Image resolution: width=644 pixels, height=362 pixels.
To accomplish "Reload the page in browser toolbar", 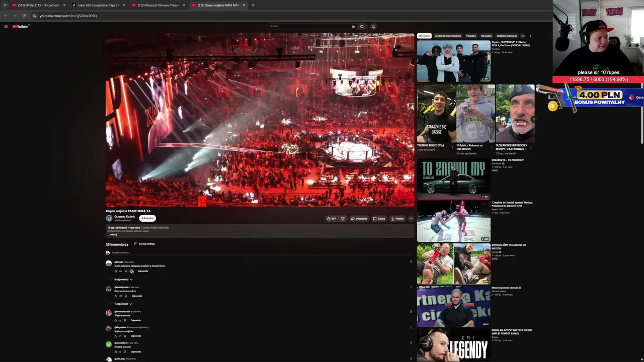I will tap(24, 16).
